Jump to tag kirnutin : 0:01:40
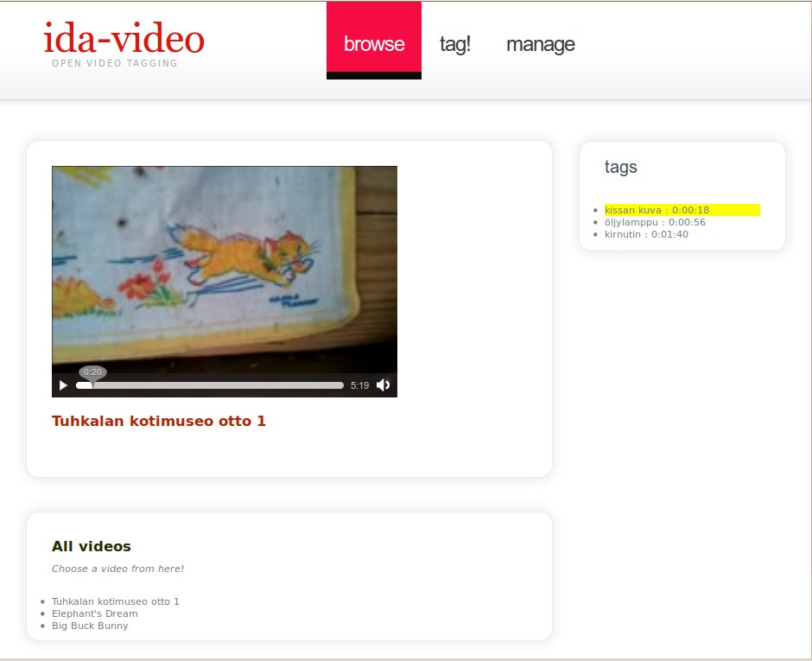The height and width of the screenshot is (661, 812). (646, 234)
